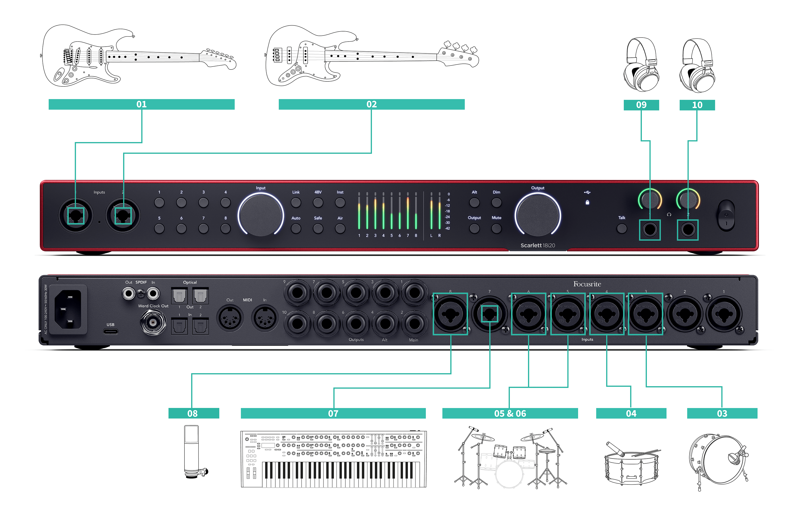Screen dimensions: 812x516
Task: Click the AC power inlet on rear panel
Action: [x=68, y=309]
